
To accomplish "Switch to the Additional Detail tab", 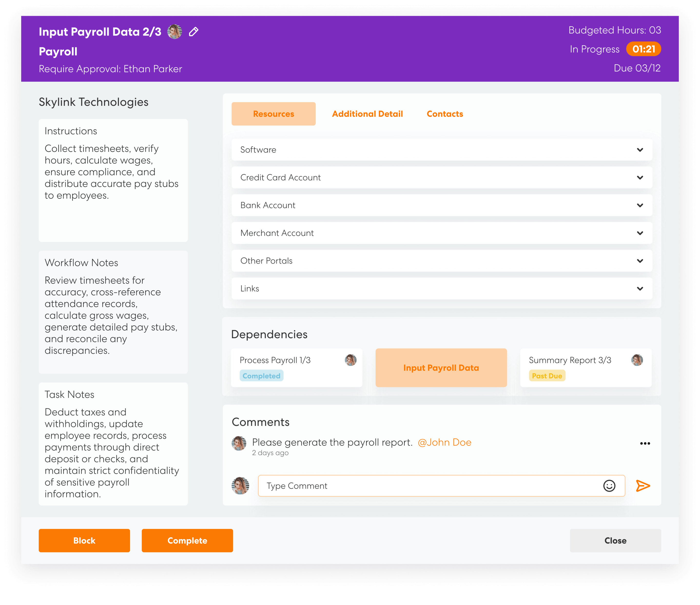I will tap(367, 114).
